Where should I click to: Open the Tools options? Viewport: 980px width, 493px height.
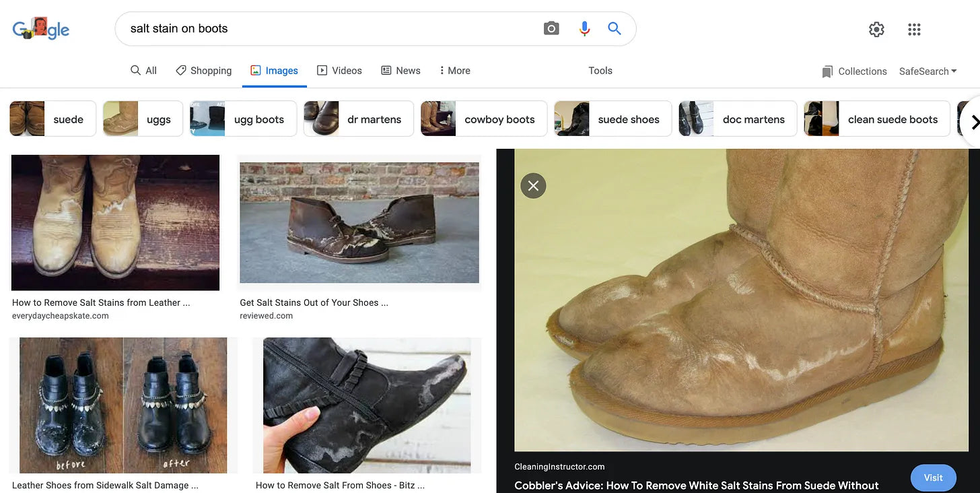pyautogui.click(x=600, y=70)
